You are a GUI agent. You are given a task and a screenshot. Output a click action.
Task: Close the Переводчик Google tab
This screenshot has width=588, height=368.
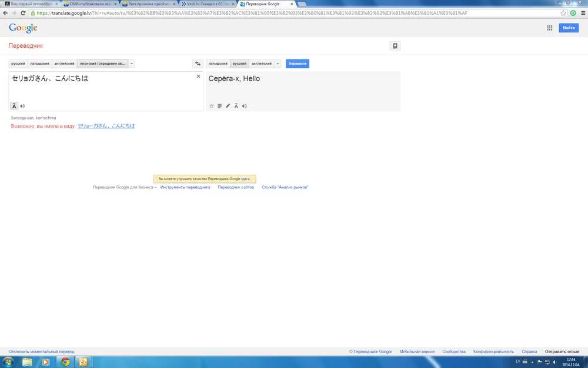pyautogui.click(x=292, y=4)
